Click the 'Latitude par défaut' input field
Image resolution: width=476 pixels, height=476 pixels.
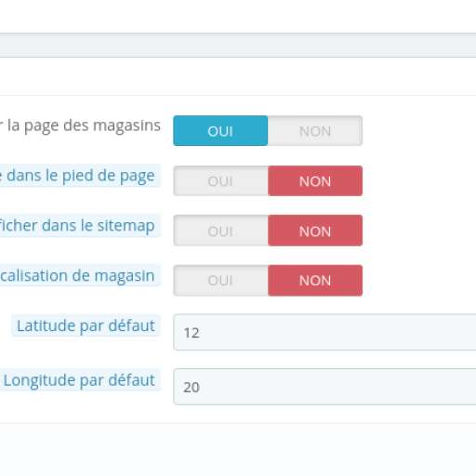tap(324, 332)
